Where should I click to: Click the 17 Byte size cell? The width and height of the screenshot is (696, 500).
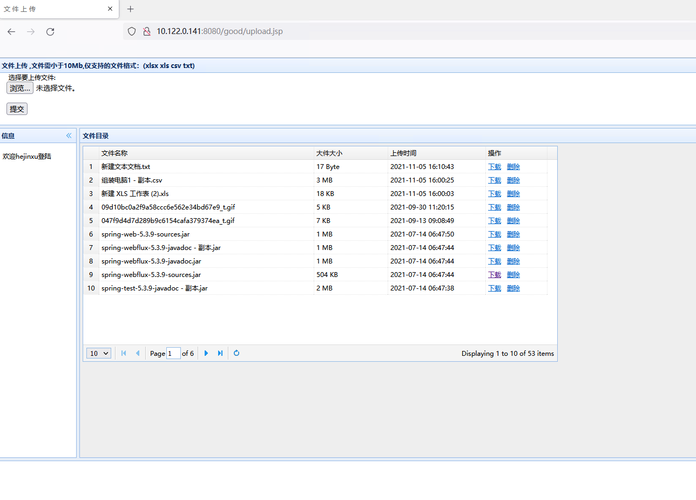click(x=328, y=167)
